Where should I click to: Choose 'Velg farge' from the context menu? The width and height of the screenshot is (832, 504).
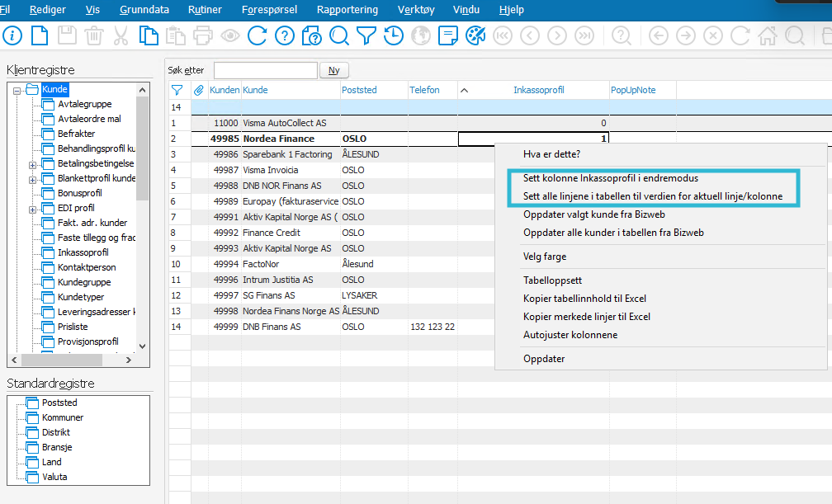click(545, 257)
